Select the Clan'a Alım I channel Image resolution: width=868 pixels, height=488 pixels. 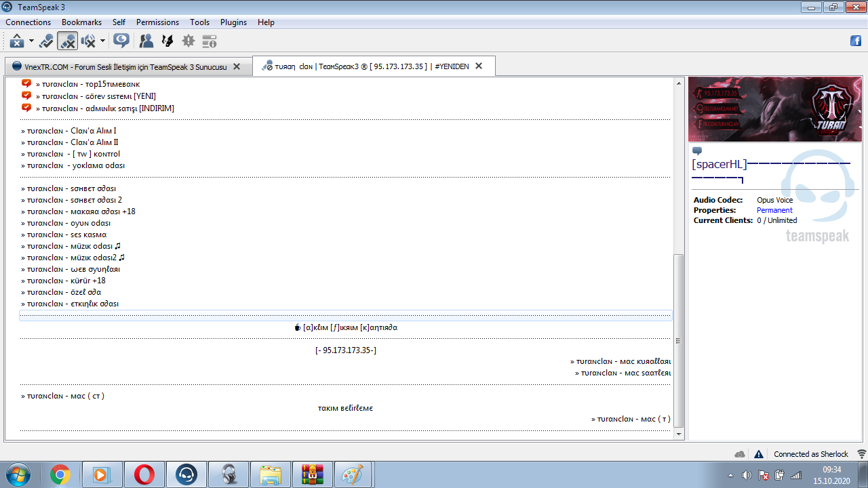click(68, 131)
